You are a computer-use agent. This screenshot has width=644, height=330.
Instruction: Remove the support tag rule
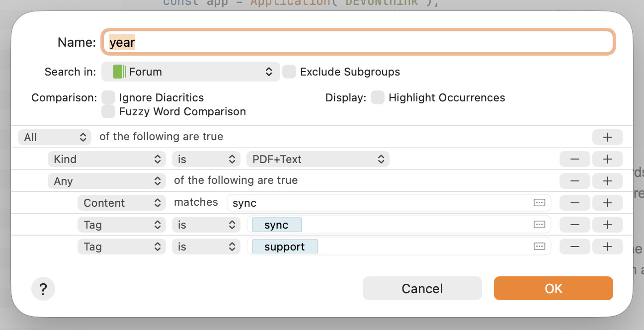[575, 247]
